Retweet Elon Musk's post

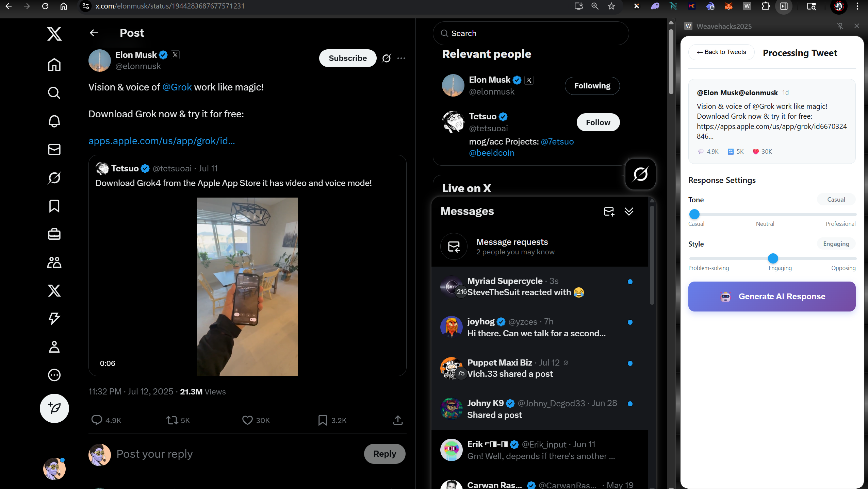(172, 420)
